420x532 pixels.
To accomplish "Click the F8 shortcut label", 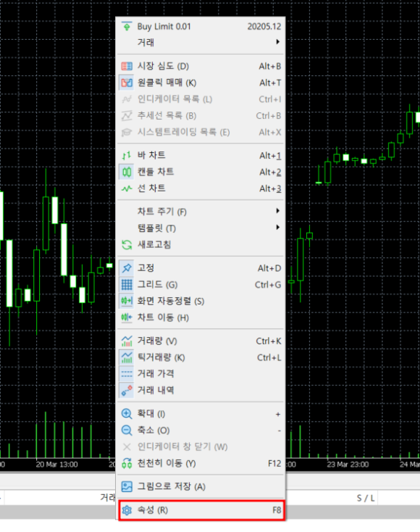I will click(x=277, y=510).
